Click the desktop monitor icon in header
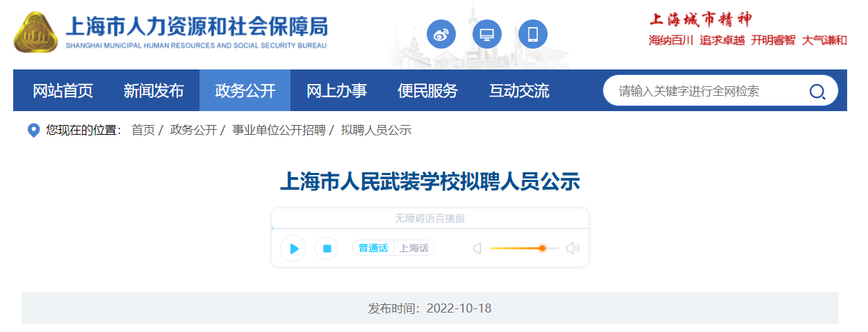 click(x=487, y=34)
